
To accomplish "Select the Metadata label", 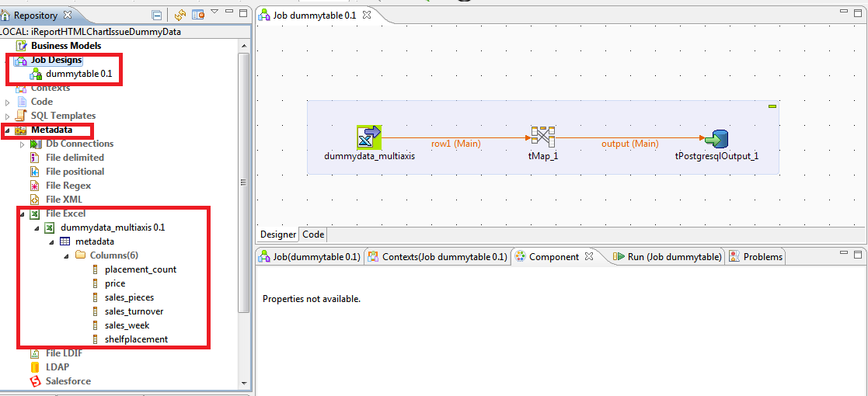I will tap(54, 130).
